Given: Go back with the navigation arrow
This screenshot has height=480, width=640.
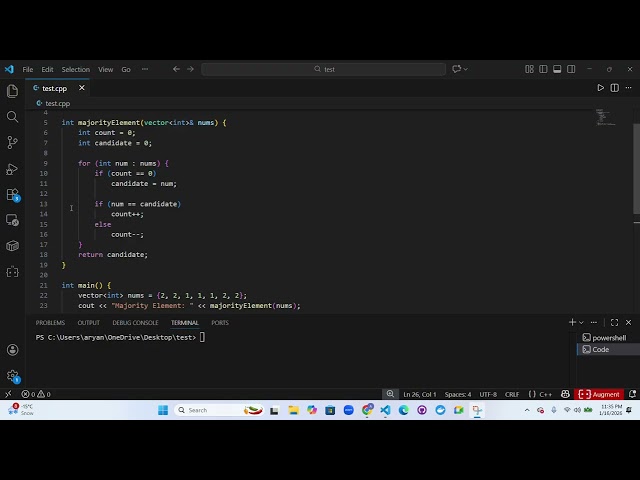Looking at the screenshot, I should (176, 69).
